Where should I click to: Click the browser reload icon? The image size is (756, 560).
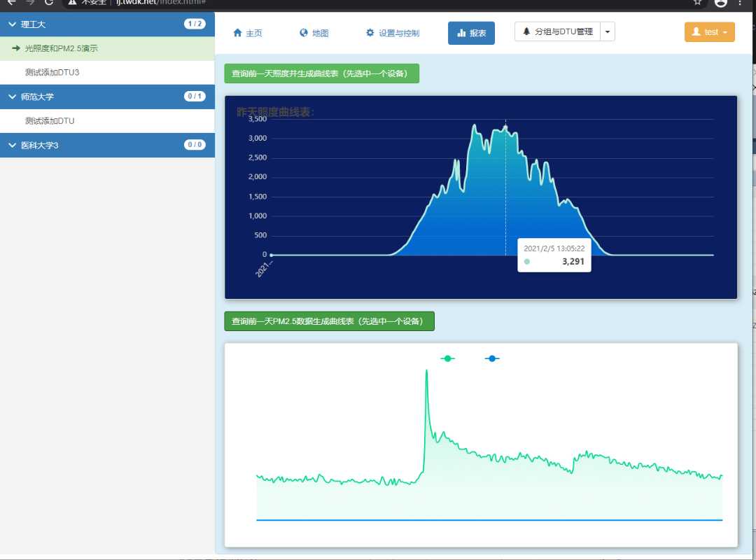pos(49,2)
